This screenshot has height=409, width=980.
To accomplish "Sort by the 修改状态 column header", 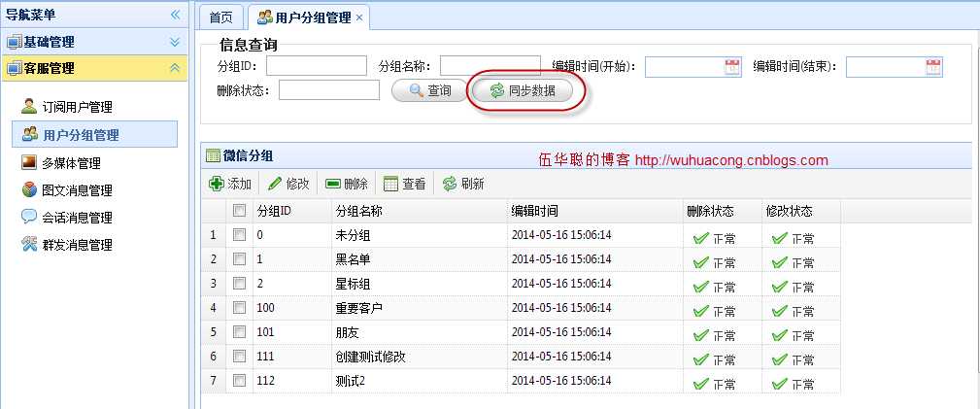I will pyautogui.click(x=801, y=212).
